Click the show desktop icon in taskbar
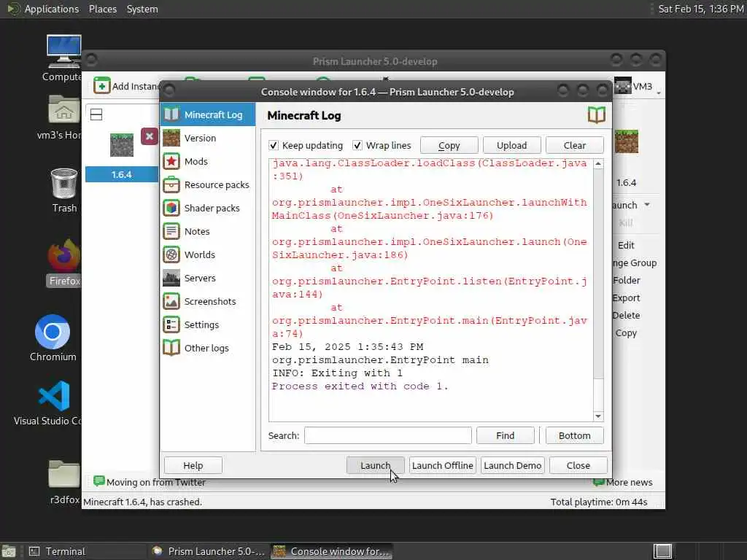The width and height of the screenshot is (747, 560). [x=9, y=551]
